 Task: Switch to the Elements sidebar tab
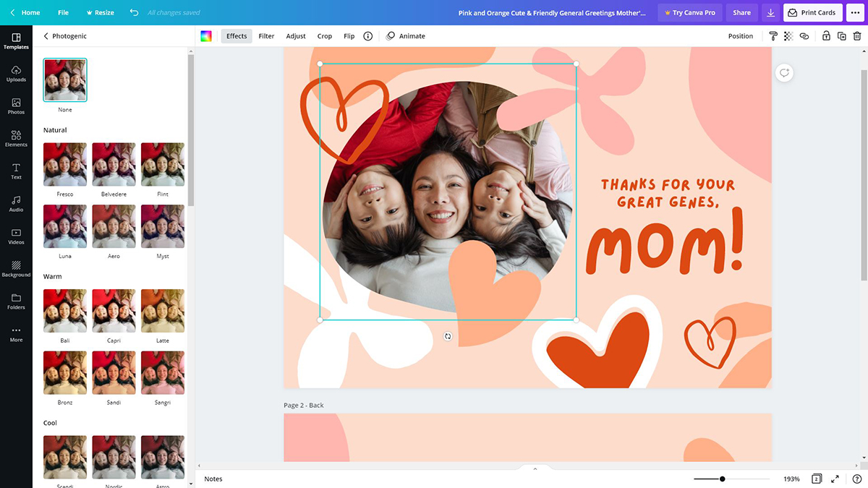pos(16,138)
